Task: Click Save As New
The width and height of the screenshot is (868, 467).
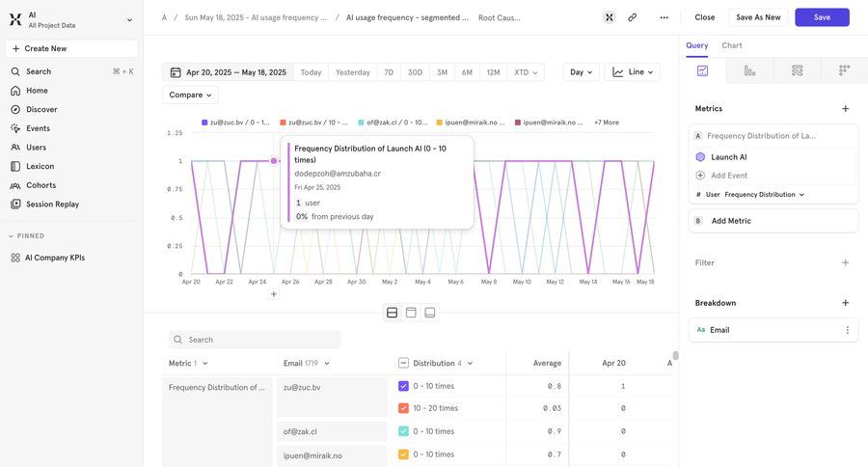Action: (x=758, y=17)
